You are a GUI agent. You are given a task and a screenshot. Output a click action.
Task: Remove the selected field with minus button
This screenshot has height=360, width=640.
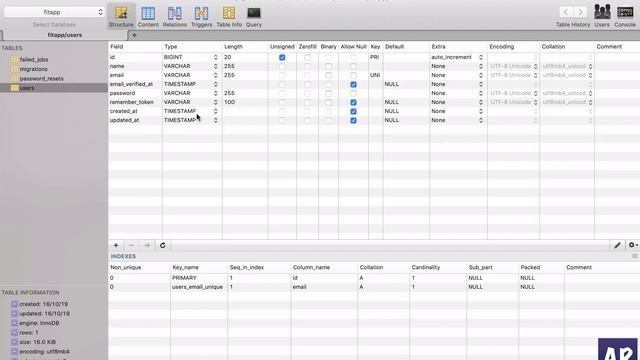(x=131, y=245)
